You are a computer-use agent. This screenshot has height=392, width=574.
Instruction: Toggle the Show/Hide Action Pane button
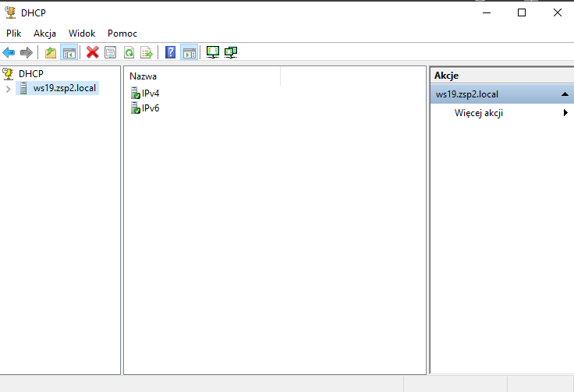pyautogui.click(x=189, y=52)
